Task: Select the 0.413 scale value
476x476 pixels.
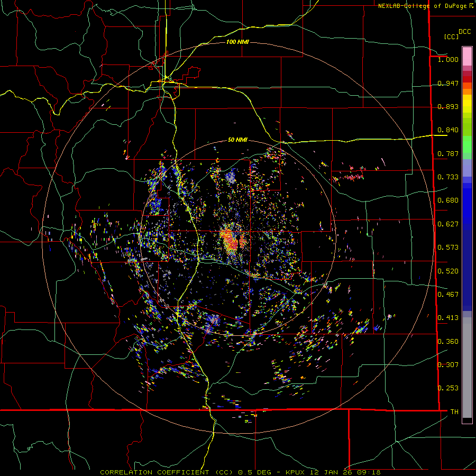Action: pos(448,317)
